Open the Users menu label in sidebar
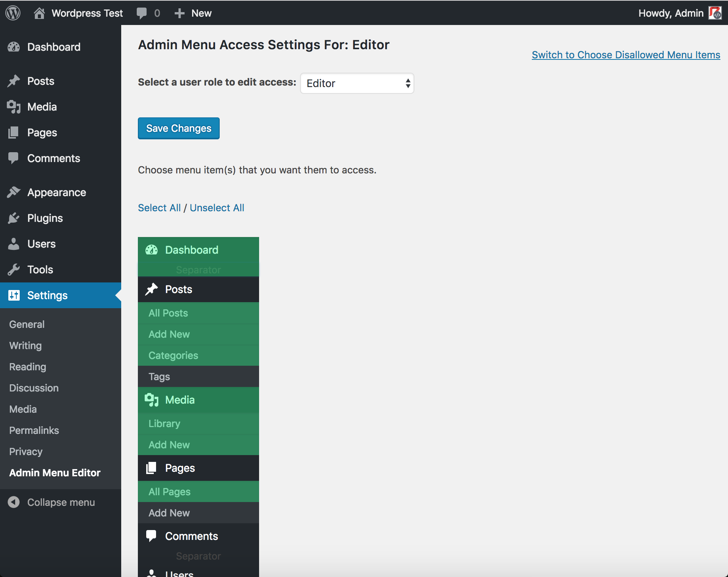The height and width of the screenshot is (577, 728). point(41,244)
